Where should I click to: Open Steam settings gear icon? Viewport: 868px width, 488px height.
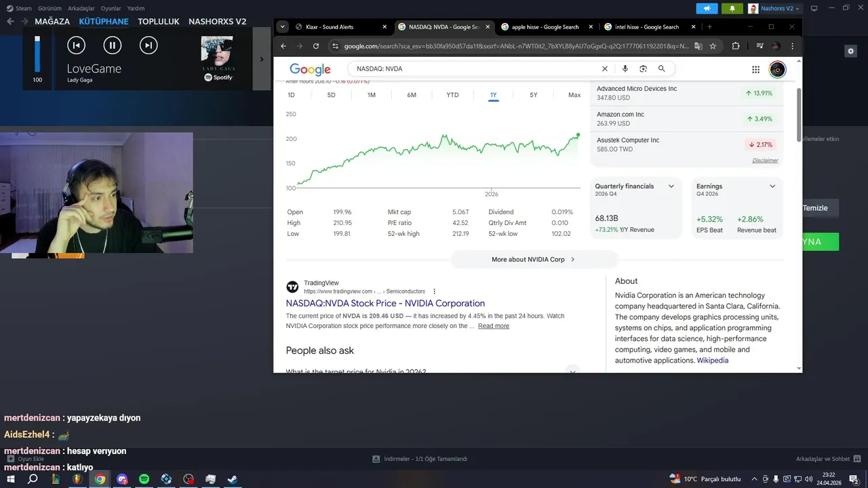850,51
